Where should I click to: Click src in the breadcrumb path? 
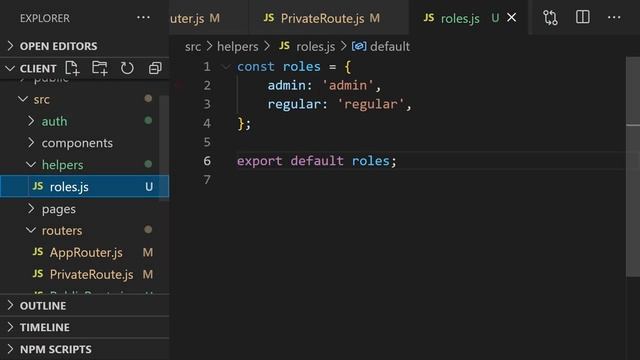click(193, 47)
